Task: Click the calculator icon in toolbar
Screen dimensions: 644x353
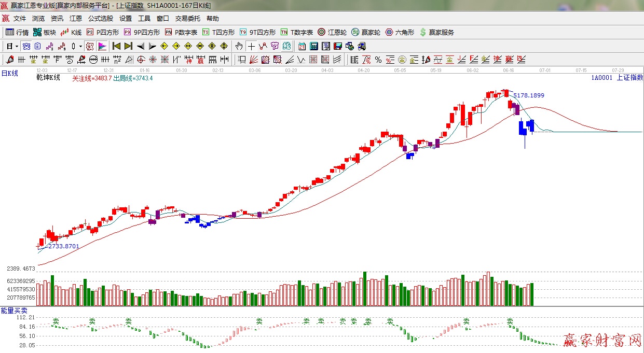Action: point(313,46)
